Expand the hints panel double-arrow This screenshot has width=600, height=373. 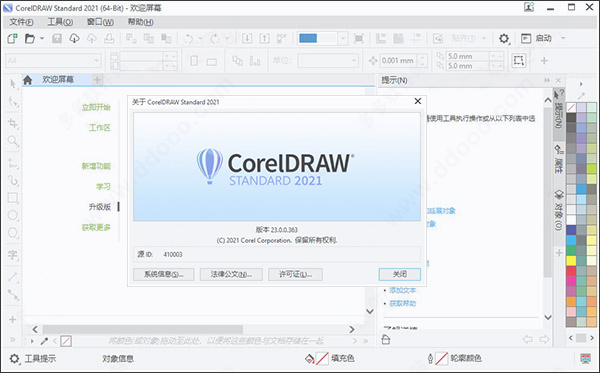coord(547,80)
